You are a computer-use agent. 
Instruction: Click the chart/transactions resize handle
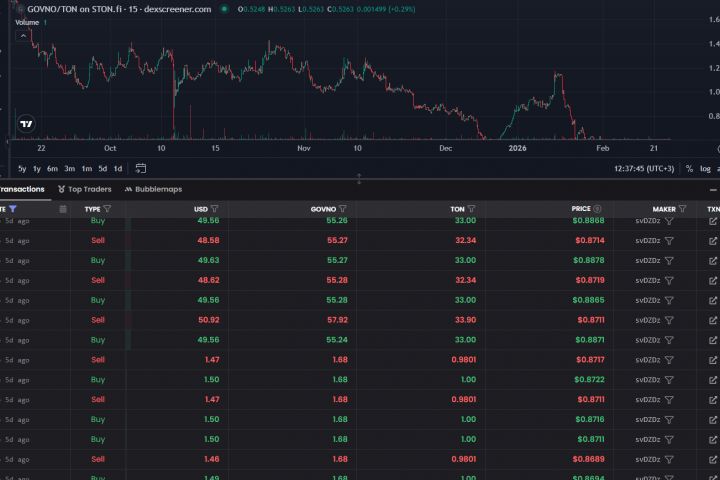coord(360,179)
